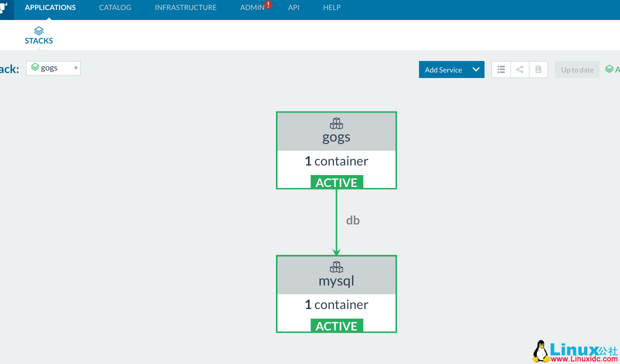Open the API page from the navbar
Image resolution: width=620 pixels, height=364 pixels.
(293, 7)
